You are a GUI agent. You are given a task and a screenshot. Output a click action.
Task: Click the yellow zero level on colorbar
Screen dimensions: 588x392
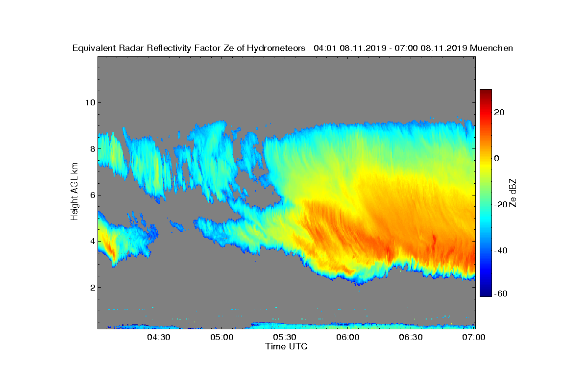486,158
